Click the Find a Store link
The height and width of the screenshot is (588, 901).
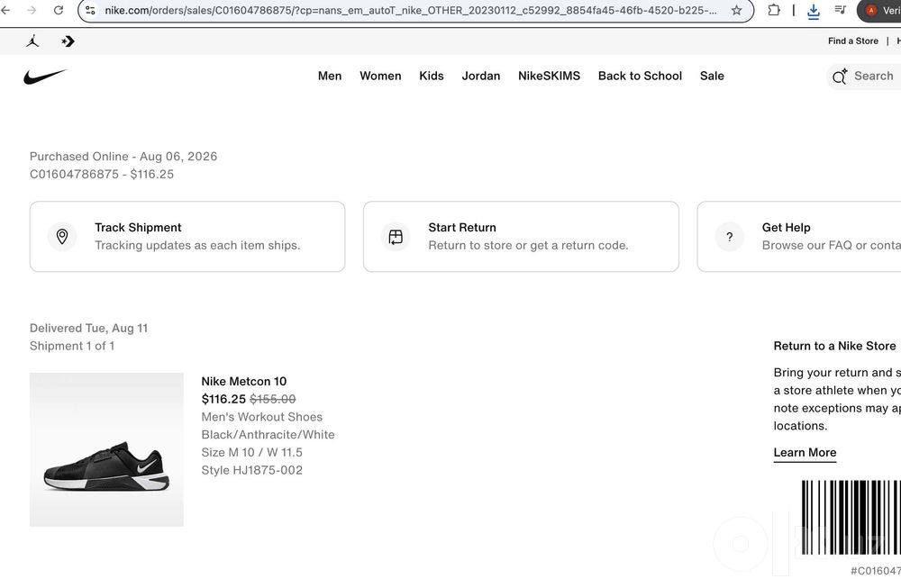[x=852, y=41]
